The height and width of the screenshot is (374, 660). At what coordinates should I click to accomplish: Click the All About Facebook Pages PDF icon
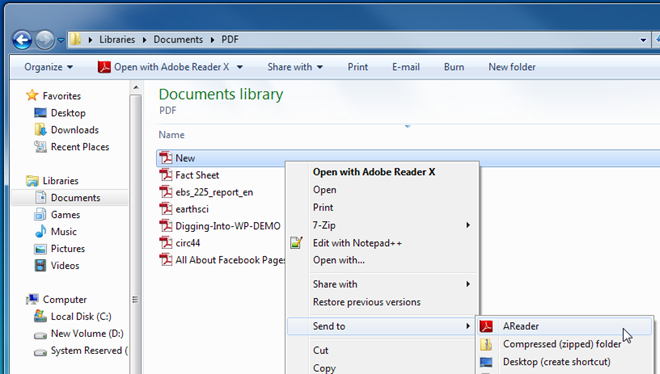point(166,260)
